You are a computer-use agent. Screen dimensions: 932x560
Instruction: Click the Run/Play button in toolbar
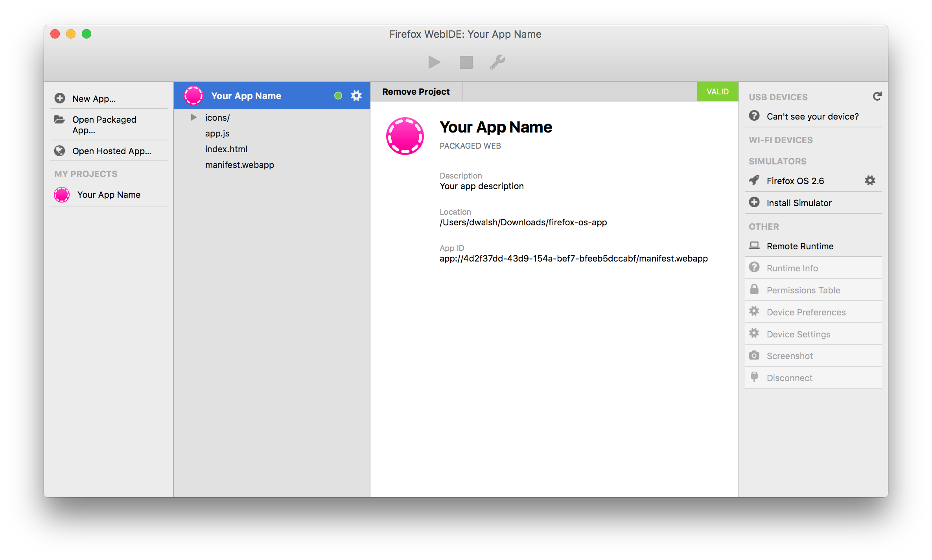(x=433, y=63)
